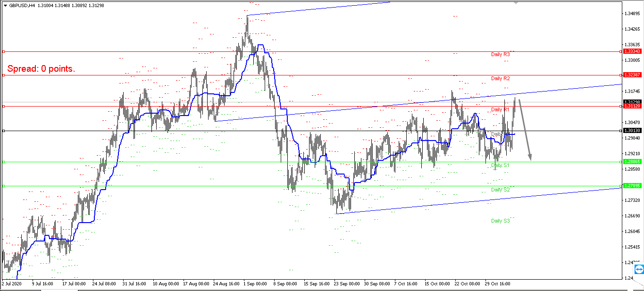The image size is (644, 291).
Task: Click the 1.26045 price scale value
Action: pos(632,232)
